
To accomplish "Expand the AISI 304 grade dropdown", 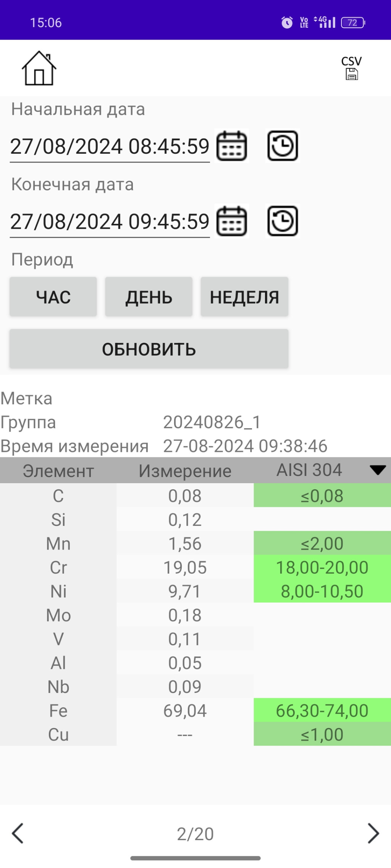I will 378,470.
